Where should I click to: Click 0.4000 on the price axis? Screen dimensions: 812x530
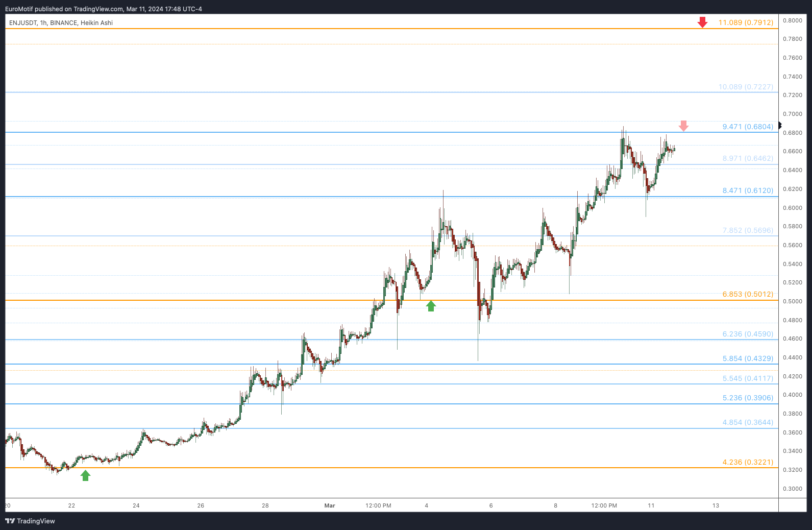point(793,395)
